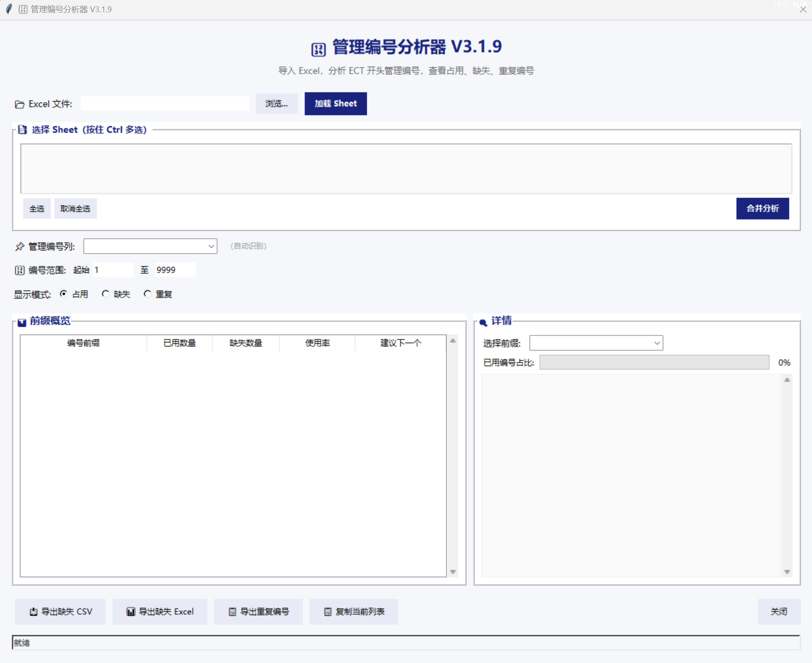
Task: Click the 前缀概览 scrollbar down arrow
Action: pos(452,572)
